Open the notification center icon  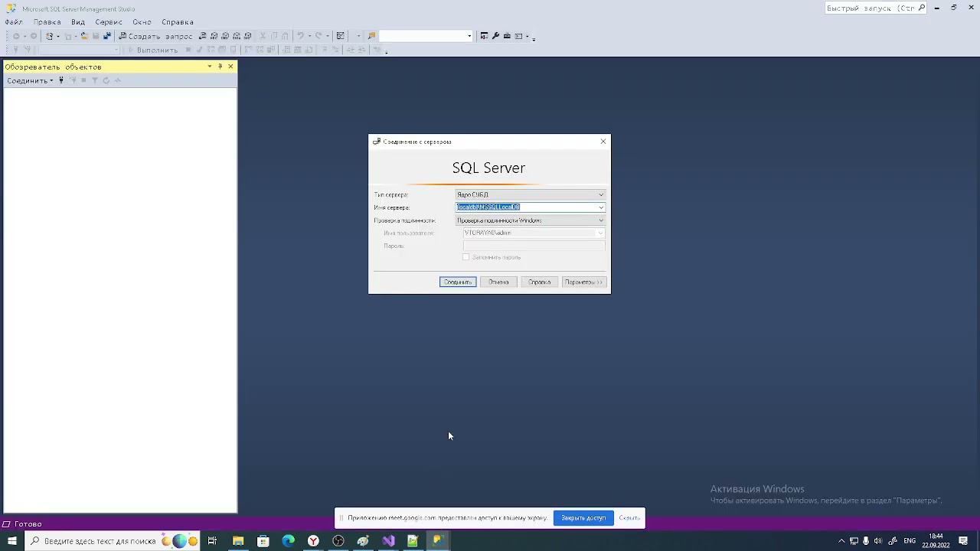tap(963, 541)
